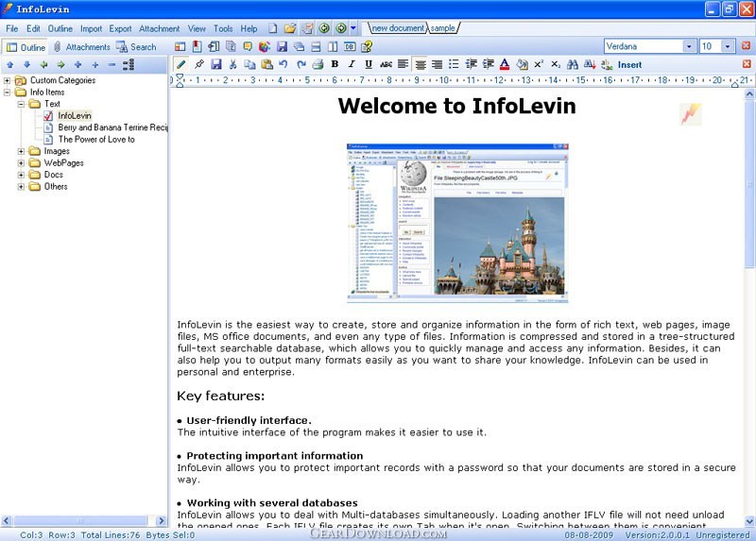Click the tree panel horizontal scrollbar
756x541 pixels.
click(81, 520)
